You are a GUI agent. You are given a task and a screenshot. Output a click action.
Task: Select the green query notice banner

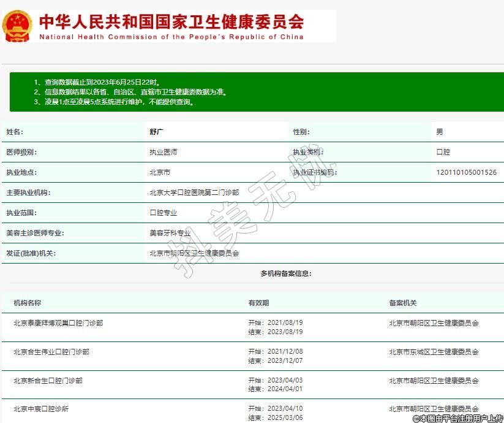point(256,92)
